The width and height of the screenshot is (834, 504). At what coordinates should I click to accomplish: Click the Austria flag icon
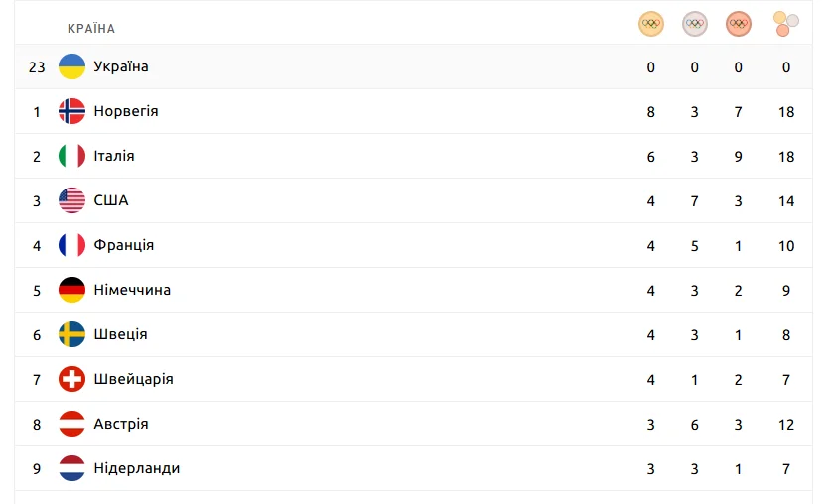[x=71, y=424]
